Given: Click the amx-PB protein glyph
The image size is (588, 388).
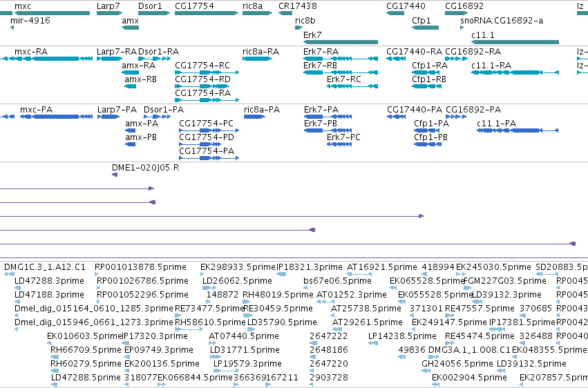Looking at the screenshot, I should coord(130,144).
